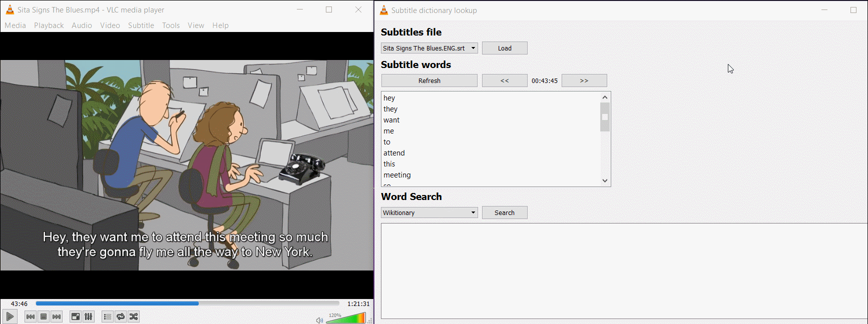The image size is (868, 324).
Task: Select the word 'this' in list
Action: click(389, 164)
